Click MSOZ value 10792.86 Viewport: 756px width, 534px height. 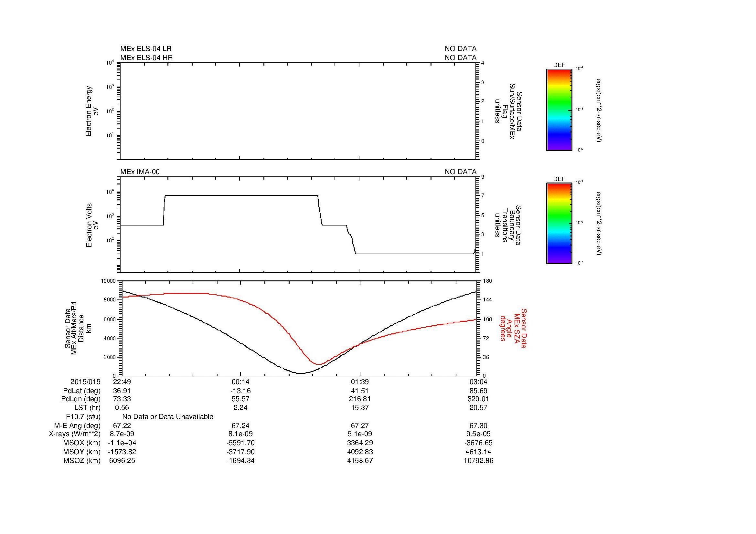click(x=479, y=461)
